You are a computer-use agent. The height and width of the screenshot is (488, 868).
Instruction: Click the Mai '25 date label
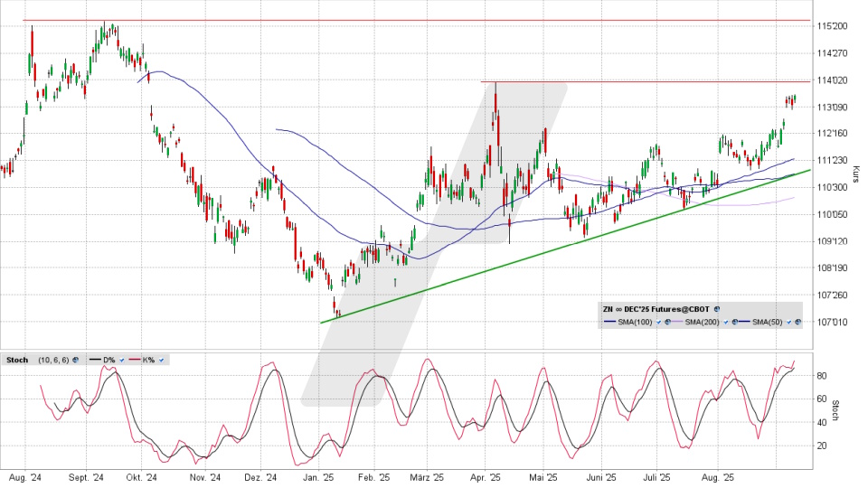(543, 478)
